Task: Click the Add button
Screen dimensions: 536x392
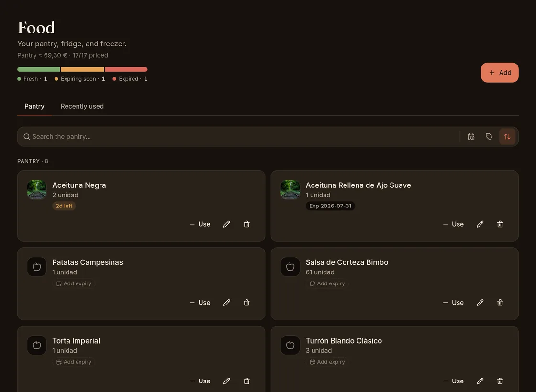Action: point(500,72)
